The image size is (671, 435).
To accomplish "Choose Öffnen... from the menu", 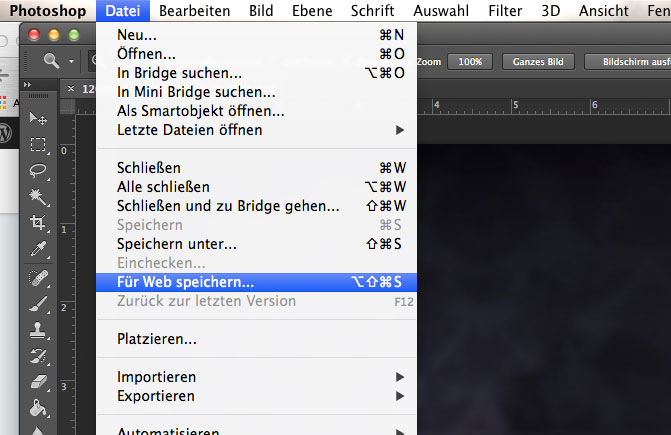I will click(x=256, y=54).
